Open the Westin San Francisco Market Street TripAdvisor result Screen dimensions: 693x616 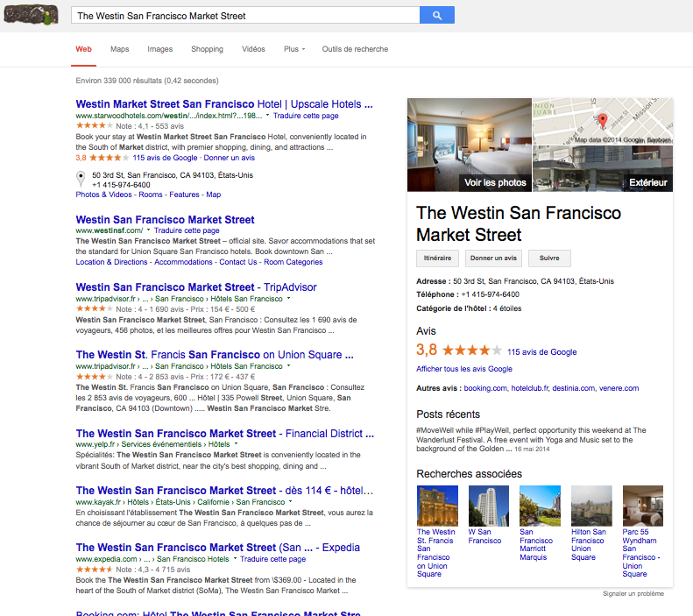[196, 287]
